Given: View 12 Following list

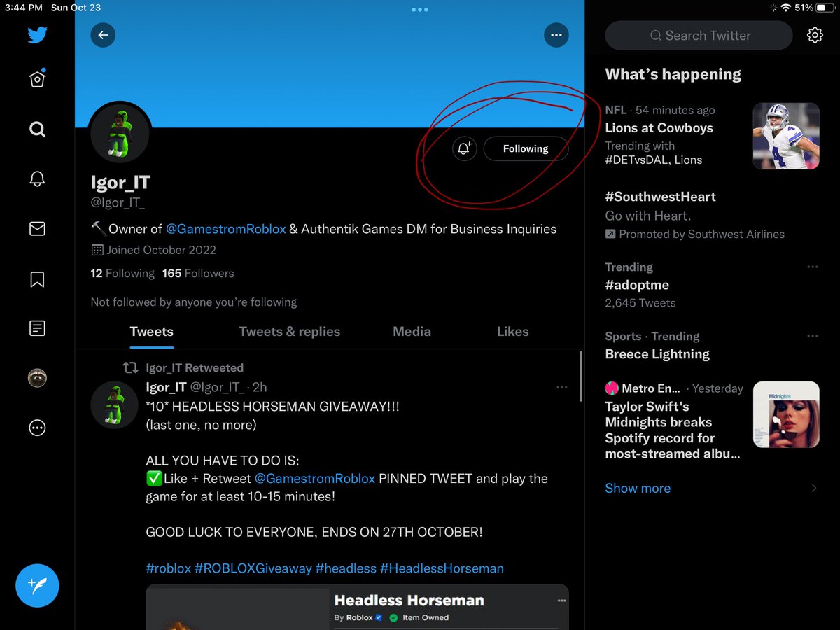Looking at the screenshot, I should click(x=122, y=274).
